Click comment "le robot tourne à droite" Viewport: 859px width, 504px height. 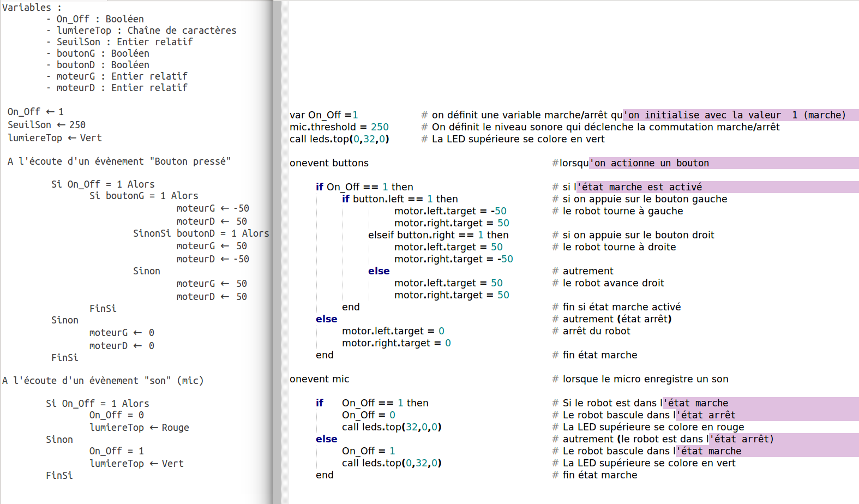pyautogui.click(x=614, y=247)
